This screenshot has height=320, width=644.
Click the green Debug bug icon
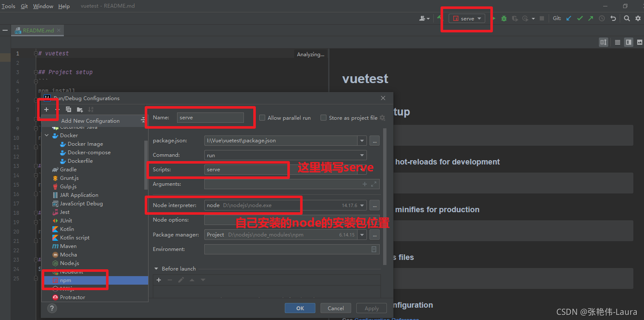tap(504, 18)
